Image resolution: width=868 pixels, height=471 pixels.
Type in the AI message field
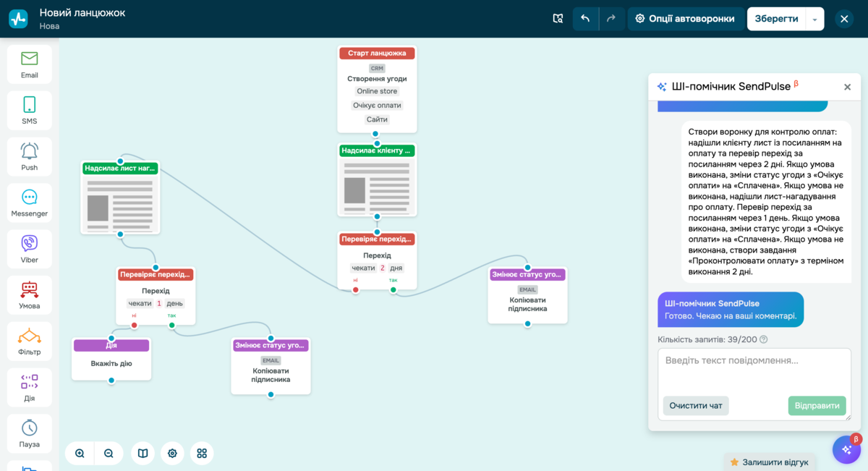pyautogui.click(x=754, y=369)
